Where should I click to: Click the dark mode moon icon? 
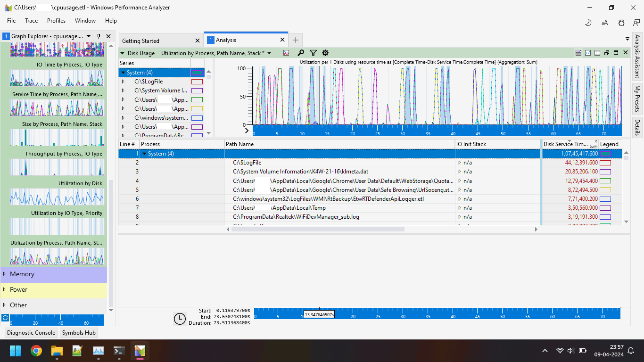[x=588, y=23]
